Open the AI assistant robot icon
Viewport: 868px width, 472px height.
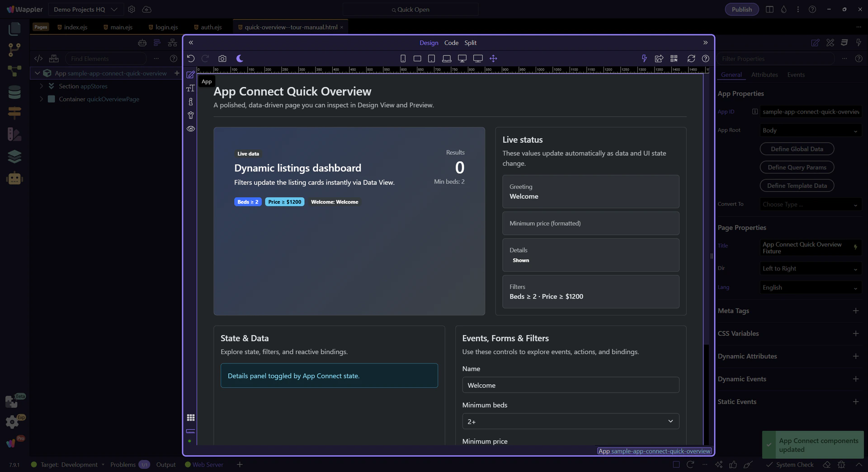pyautogui.click(x=14, y=179)
